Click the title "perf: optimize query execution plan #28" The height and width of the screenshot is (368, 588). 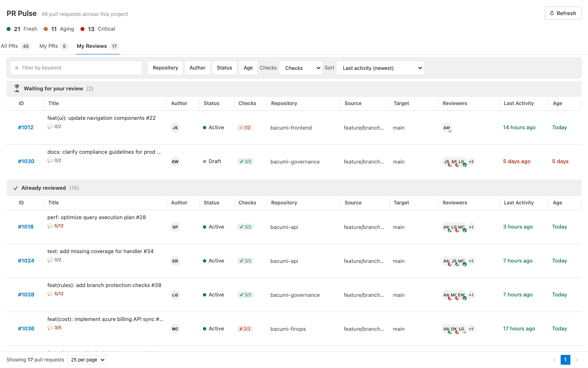(97, 218)
